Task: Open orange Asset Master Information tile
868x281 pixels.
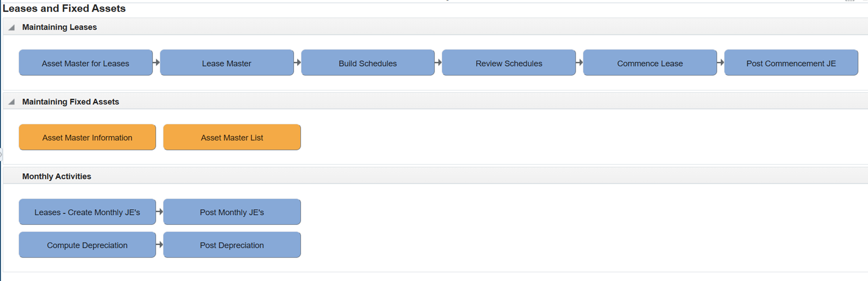Action: [87, 137]
